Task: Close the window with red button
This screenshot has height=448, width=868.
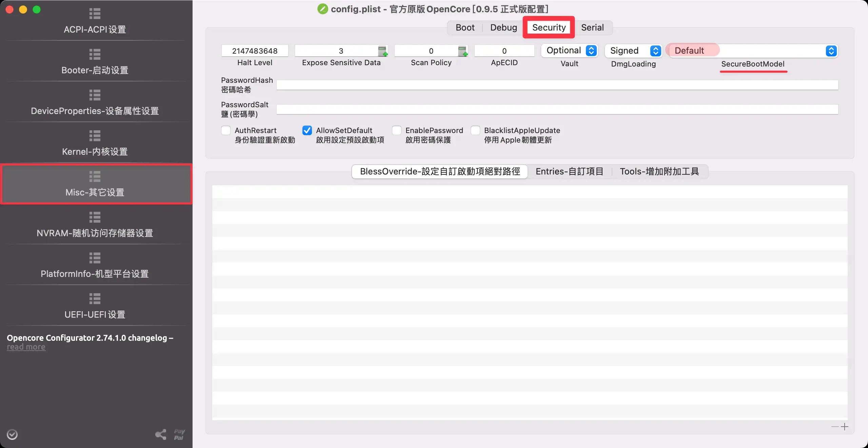Action: (x=9, y=10)
